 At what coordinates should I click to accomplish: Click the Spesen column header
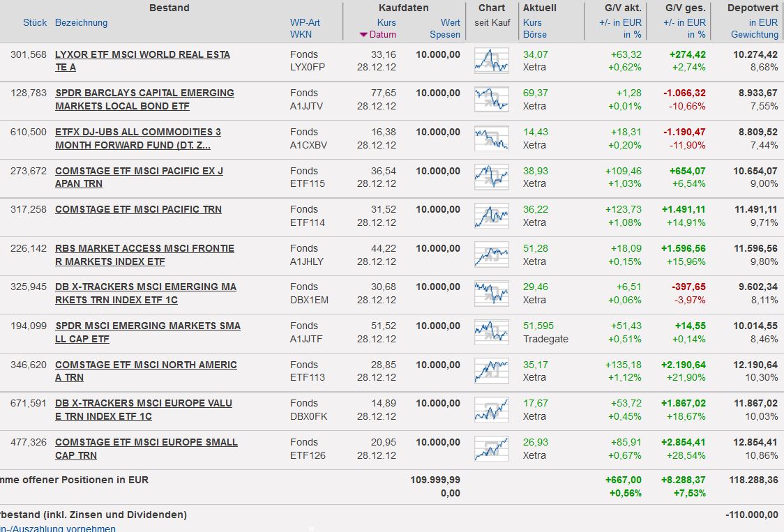pyautogui.click(x=445, y=34)
